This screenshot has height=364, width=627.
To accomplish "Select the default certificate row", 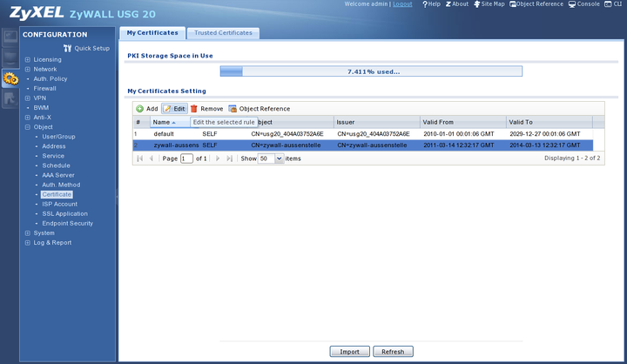I will tap(362, 134).
